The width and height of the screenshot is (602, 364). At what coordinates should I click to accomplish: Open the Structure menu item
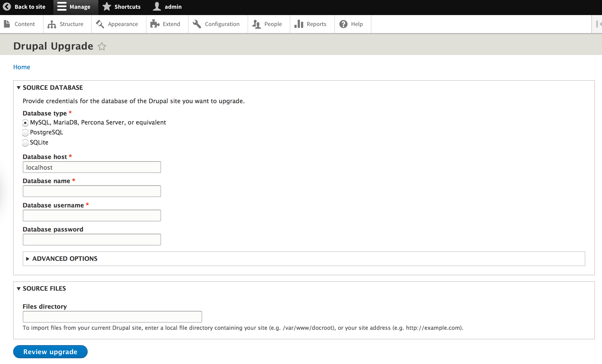tap(67, 24)
